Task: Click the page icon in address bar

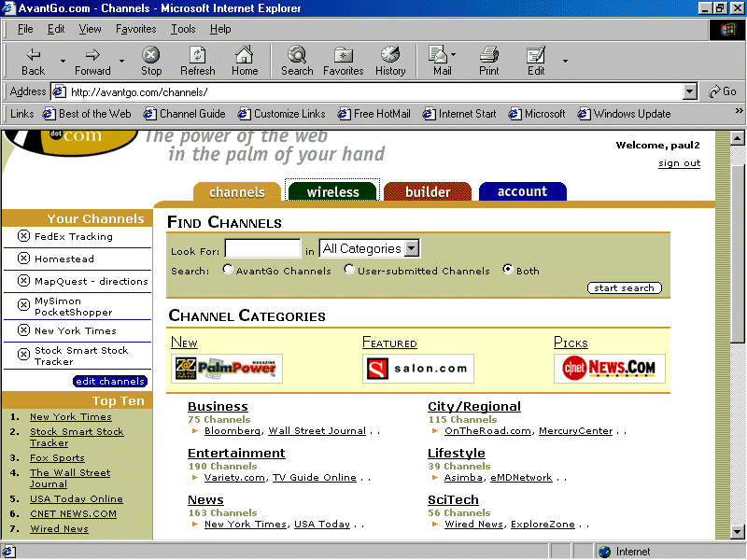Action: point(59,91)
